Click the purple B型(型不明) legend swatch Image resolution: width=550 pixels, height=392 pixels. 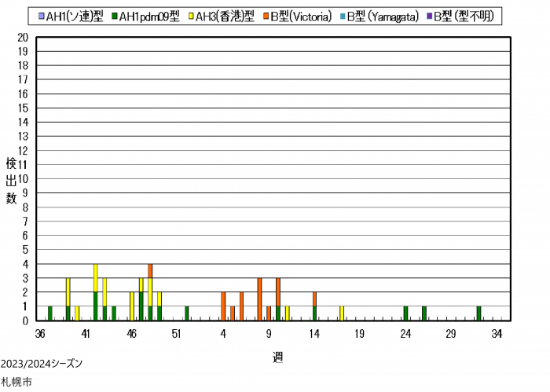click(x=432, y=15)
